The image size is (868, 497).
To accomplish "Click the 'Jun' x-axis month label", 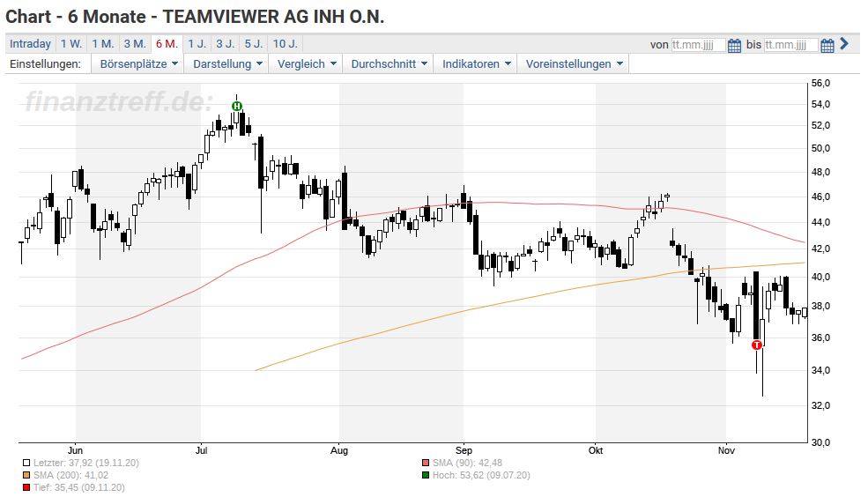I will pyautogui.click(x=75, y=450).
